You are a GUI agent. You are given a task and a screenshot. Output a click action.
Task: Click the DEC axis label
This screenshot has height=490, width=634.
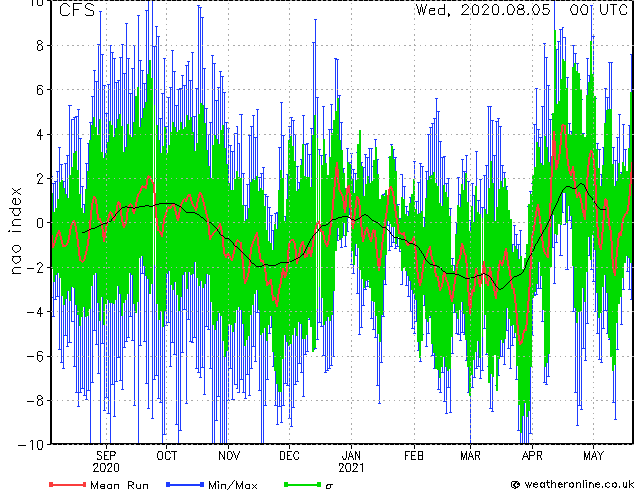point(290,456)
